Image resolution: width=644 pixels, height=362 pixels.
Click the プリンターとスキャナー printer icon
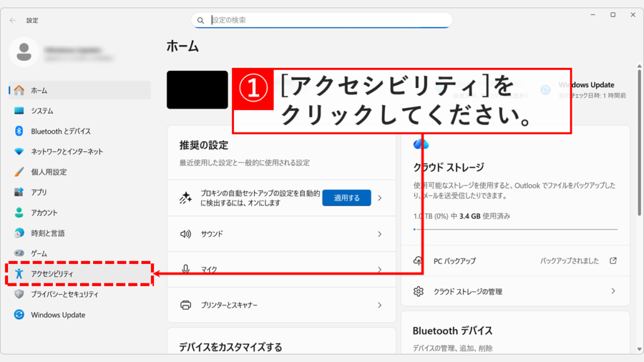[x=186, y=305]
